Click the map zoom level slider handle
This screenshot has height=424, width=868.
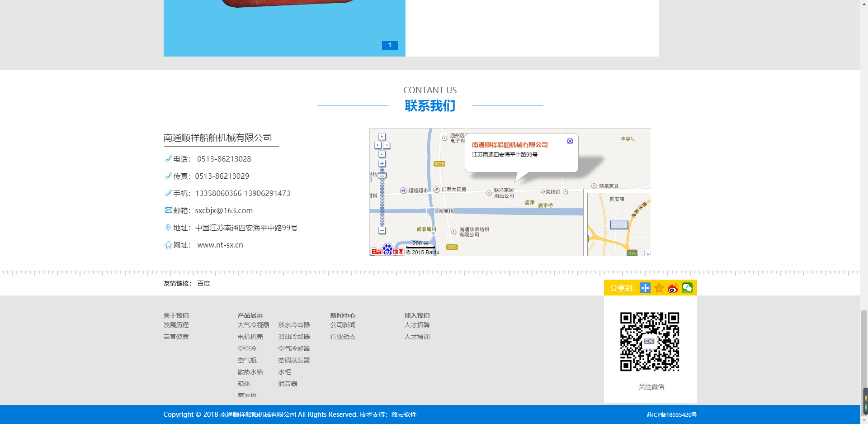[x=382, y=176]
